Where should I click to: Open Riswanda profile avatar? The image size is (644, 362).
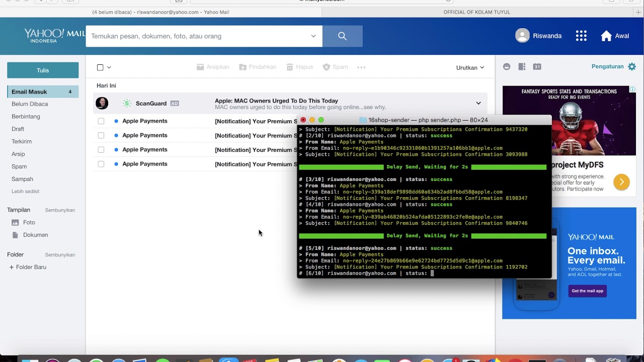pos(522,36)
